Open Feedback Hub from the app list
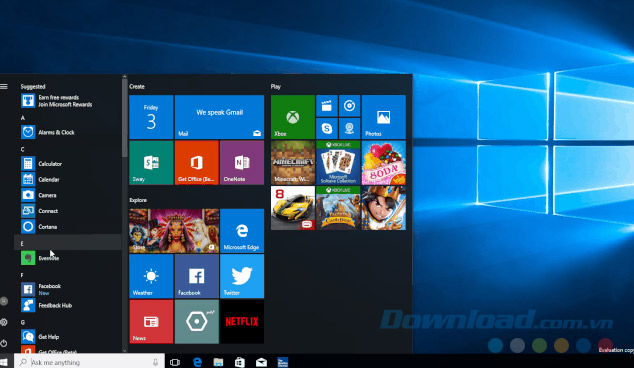The height and width of the screenshot is (368, 634). (68, 305)
